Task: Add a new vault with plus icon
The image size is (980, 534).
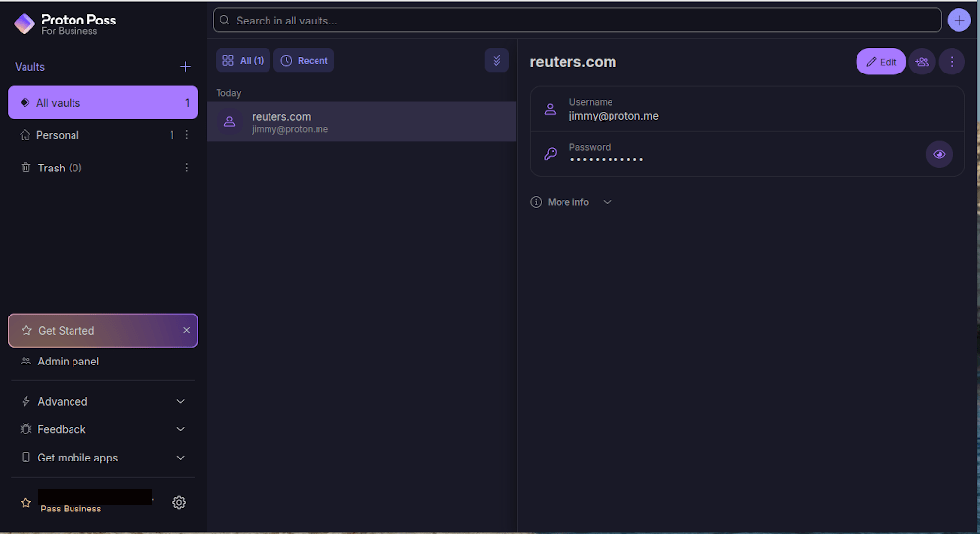Action: 185,67
